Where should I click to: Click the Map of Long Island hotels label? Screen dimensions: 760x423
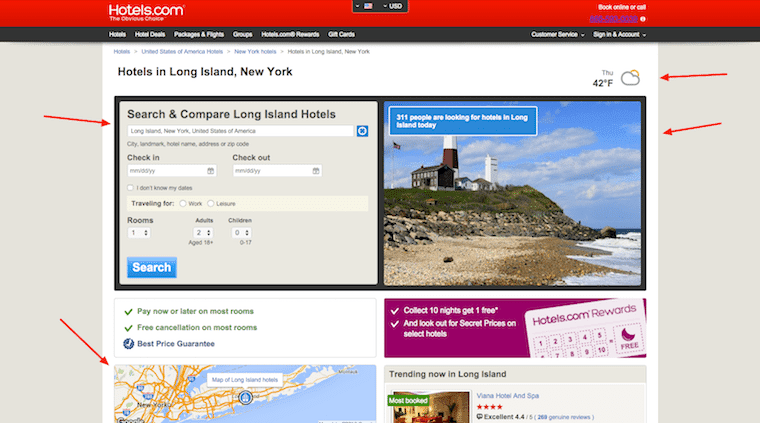(x=245, y=380)
